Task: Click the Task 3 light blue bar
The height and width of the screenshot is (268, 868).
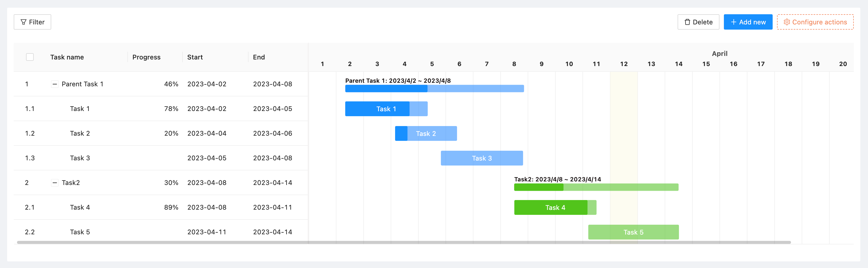Action: click(x=481, y=158)
